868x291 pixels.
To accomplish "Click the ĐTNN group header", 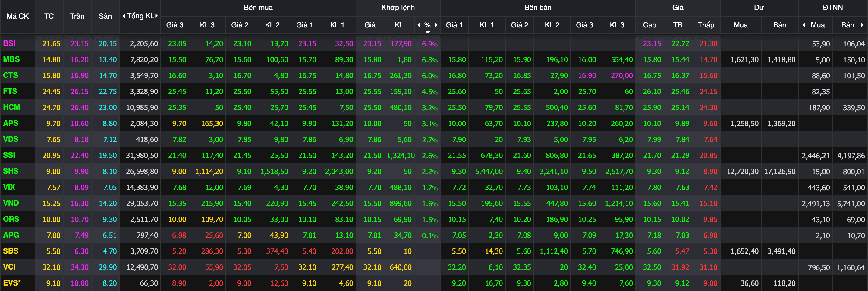I will (833, 8).
